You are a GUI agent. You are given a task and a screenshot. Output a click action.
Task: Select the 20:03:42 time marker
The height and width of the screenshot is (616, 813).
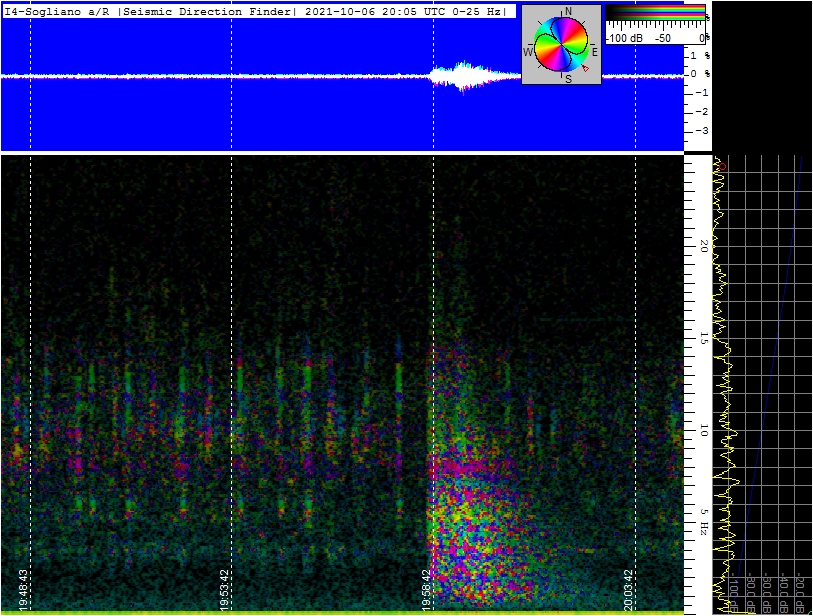628,590
